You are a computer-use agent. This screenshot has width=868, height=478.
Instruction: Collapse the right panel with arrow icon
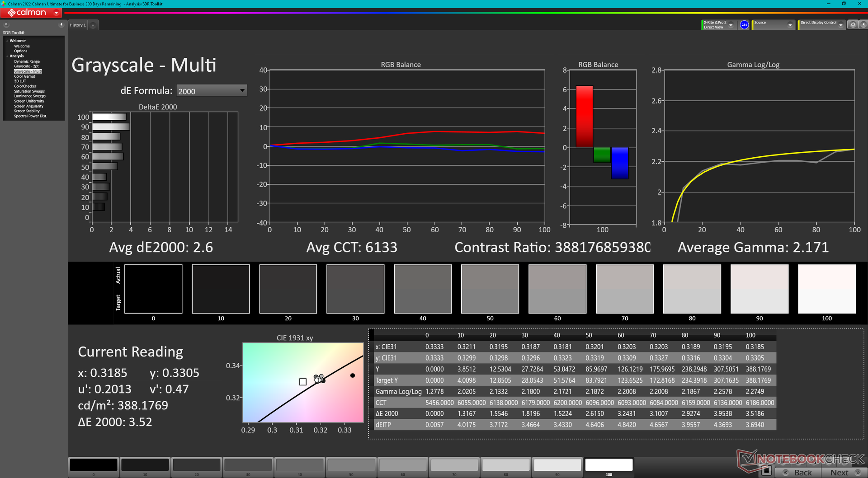coord(863,25)
